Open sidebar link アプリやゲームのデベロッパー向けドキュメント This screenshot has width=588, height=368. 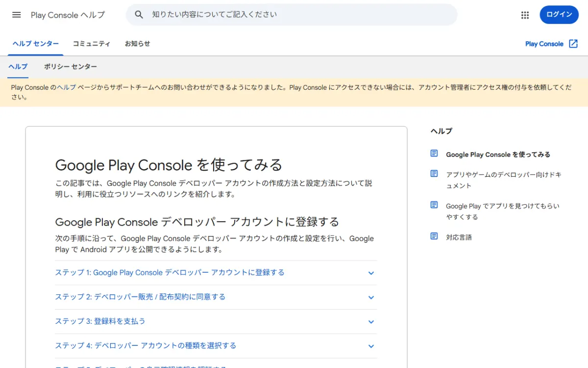point(504,180)
